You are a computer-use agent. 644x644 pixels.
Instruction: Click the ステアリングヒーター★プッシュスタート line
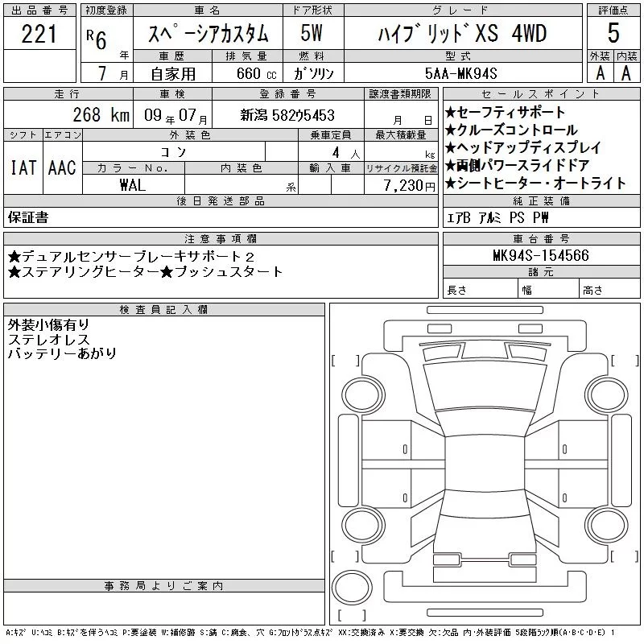click(146, 271)
